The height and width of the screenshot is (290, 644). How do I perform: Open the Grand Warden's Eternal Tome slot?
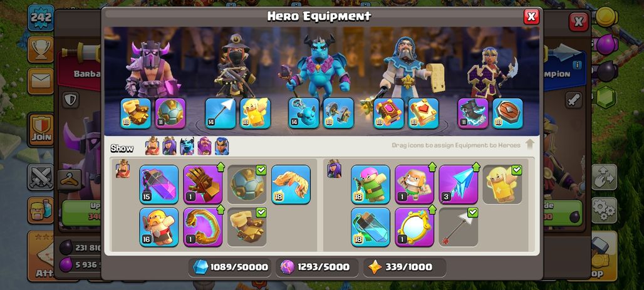tap(388, 113)
